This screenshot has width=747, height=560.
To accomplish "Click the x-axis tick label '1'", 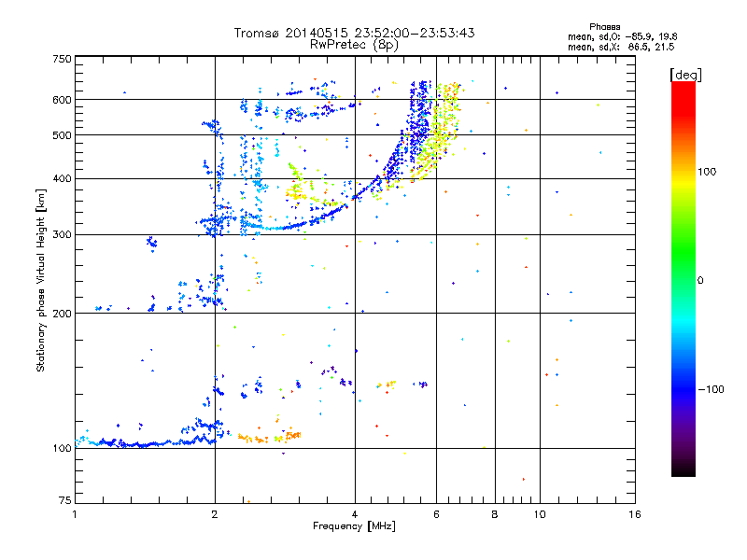I will (75, 514).
